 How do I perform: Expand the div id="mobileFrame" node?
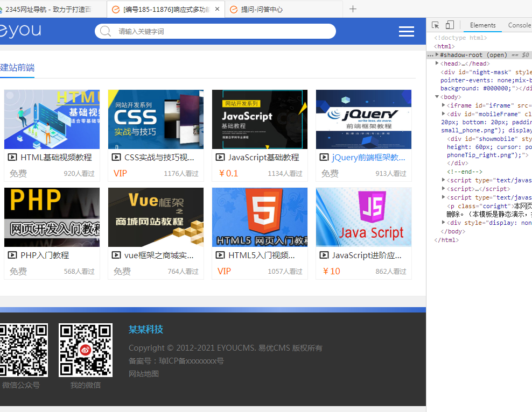click(444, 113)
